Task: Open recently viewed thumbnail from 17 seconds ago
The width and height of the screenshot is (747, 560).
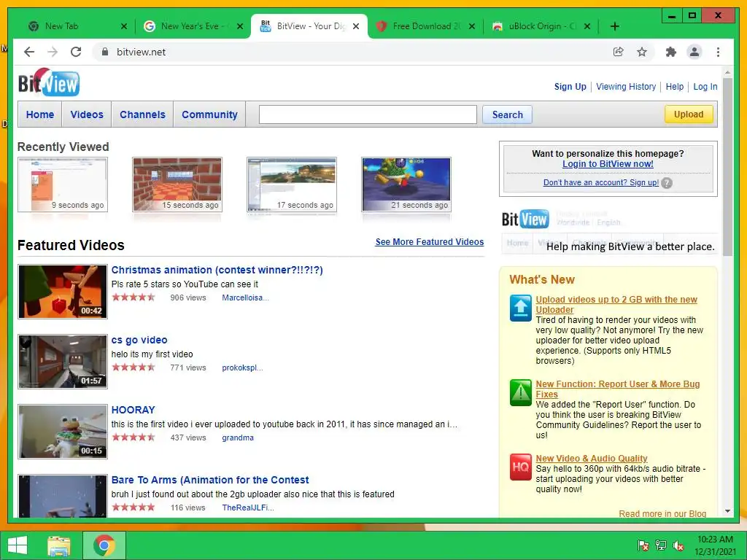Action: pyautogui.click(x=292, y=184)
